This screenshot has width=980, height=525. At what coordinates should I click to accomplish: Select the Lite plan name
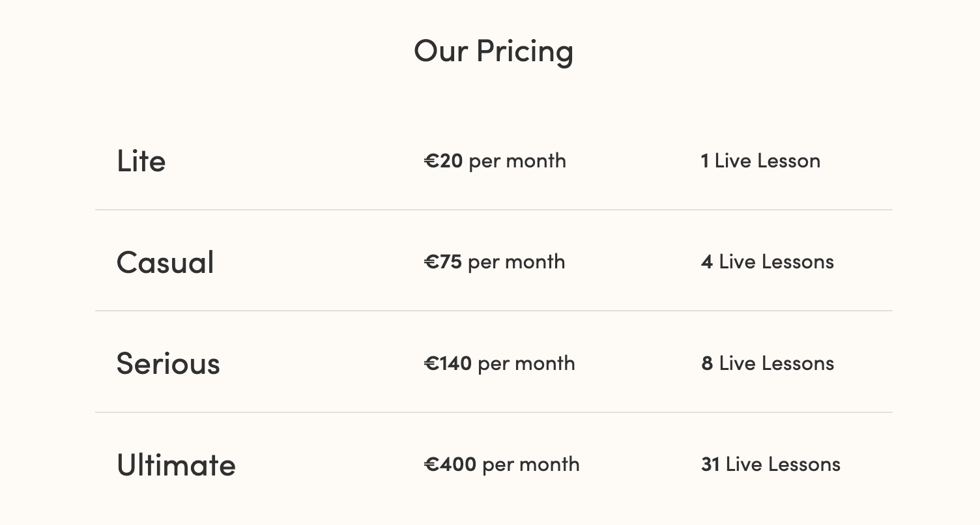coord(141,161)
